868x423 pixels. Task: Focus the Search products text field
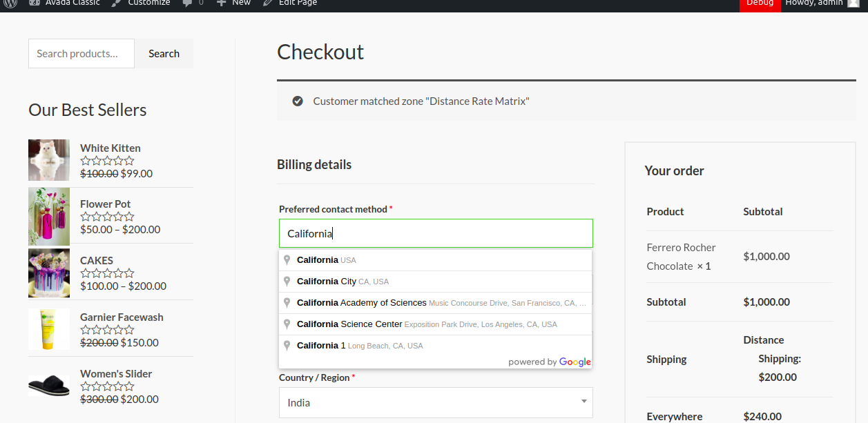click(x=81, y=54)
